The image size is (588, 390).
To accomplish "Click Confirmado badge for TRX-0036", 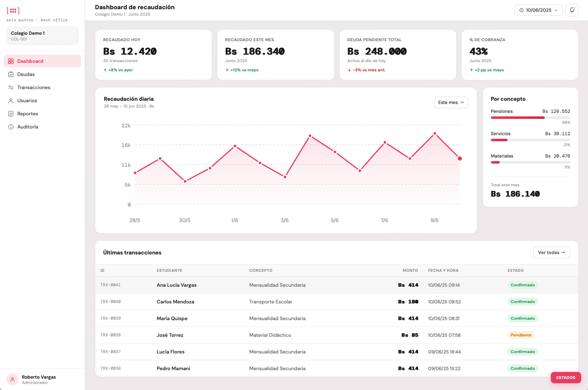I will (523, 368).
